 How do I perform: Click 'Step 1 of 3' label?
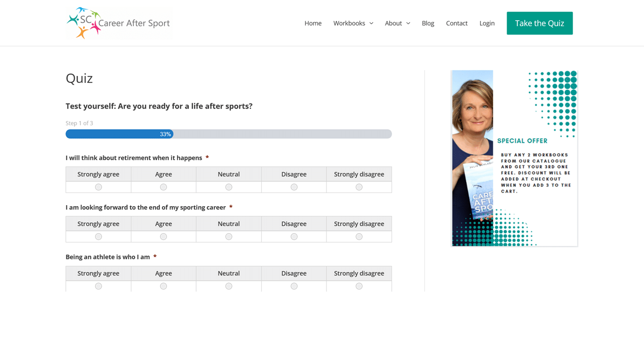point(79,123)
